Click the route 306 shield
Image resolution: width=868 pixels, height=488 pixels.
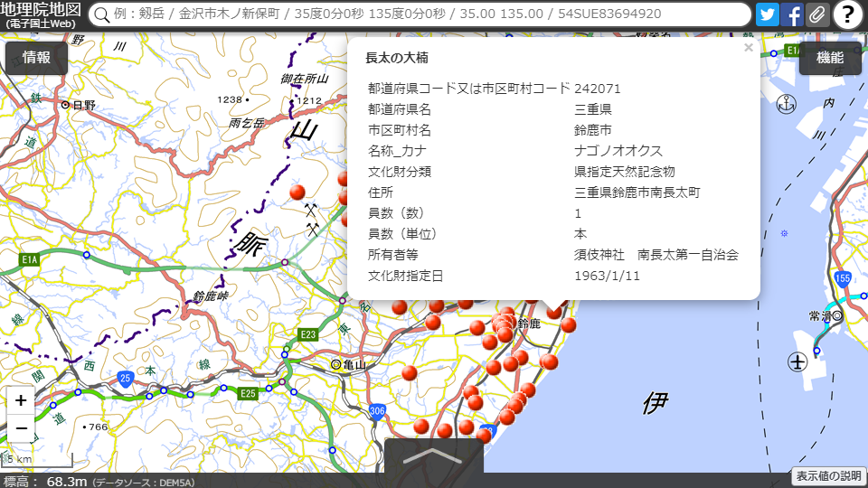(x=377, y=411)
